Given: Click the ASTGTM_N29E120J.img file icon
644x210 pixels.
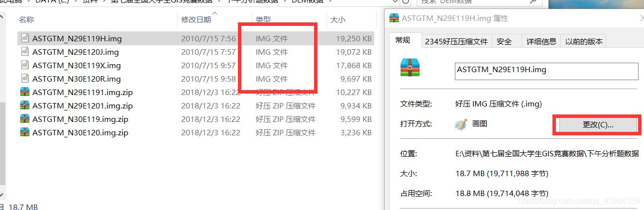Looking at the screenshot, I should click(25, 52).
